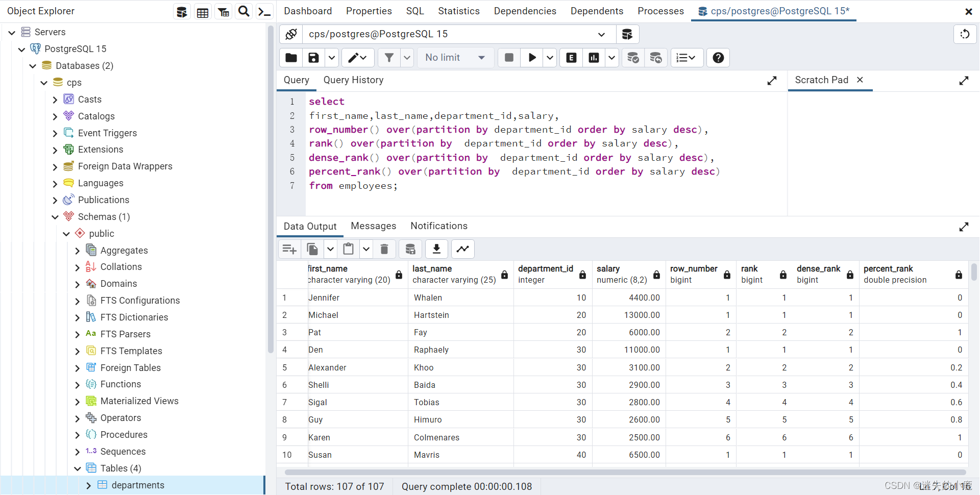The height and width of the screenshot is (495, 980).
Task: Click the results horizontal scrollbar
Action: [625, 472]
